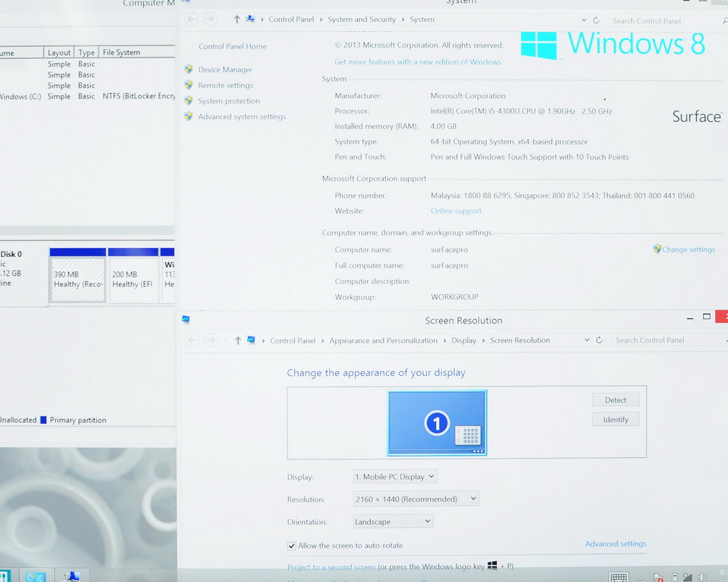
Task: Click Change settings for computer name
Action: [x=688, y=249]
